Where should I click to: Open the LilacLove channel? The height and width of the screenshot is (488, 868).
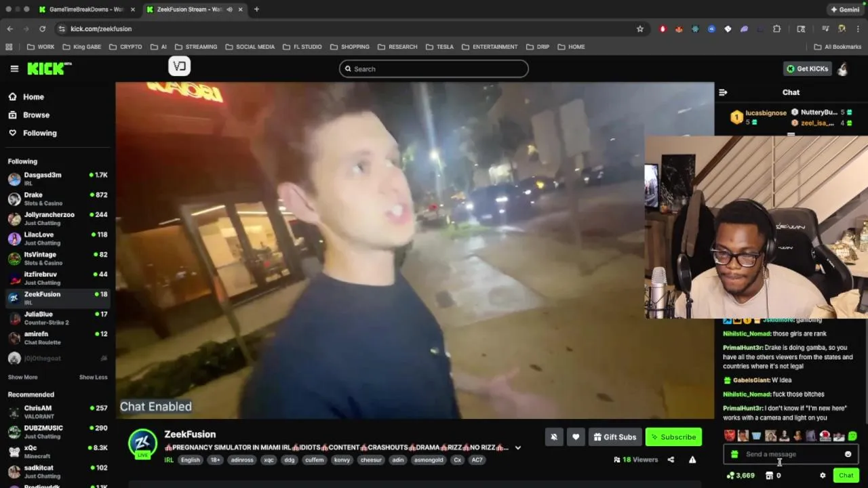58,239
